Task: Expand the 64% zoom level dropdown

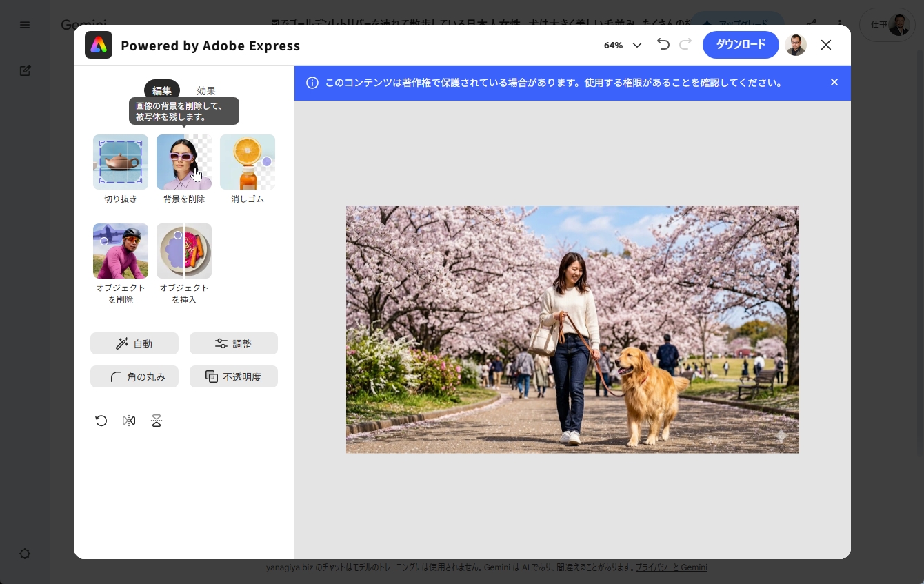Action: [x=623, y=45]
